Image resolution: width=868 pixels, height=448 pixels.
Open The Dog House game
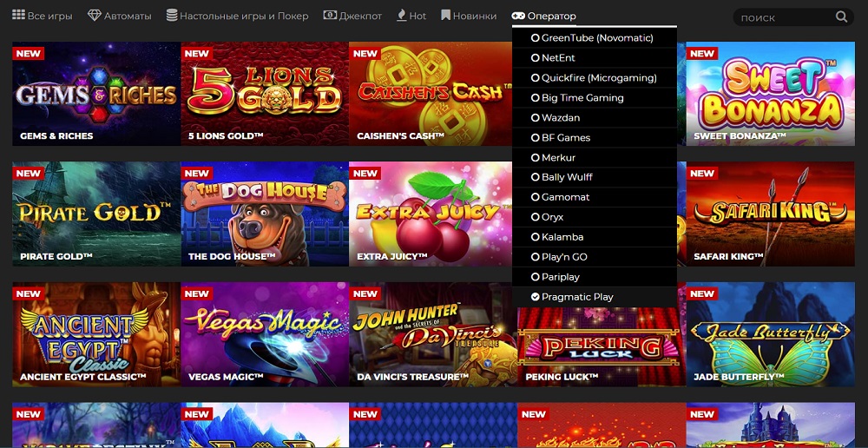(x=265, y=214)
